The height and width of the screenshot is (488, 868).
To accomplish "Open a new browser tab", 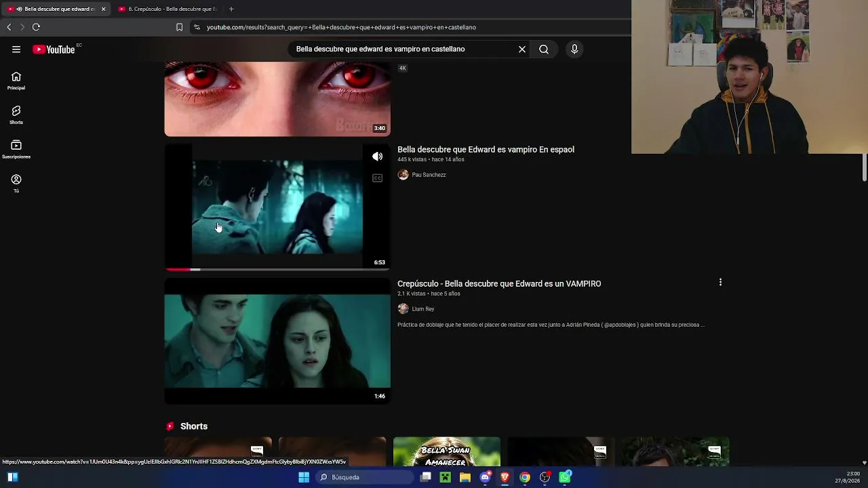I will [231, 9].
